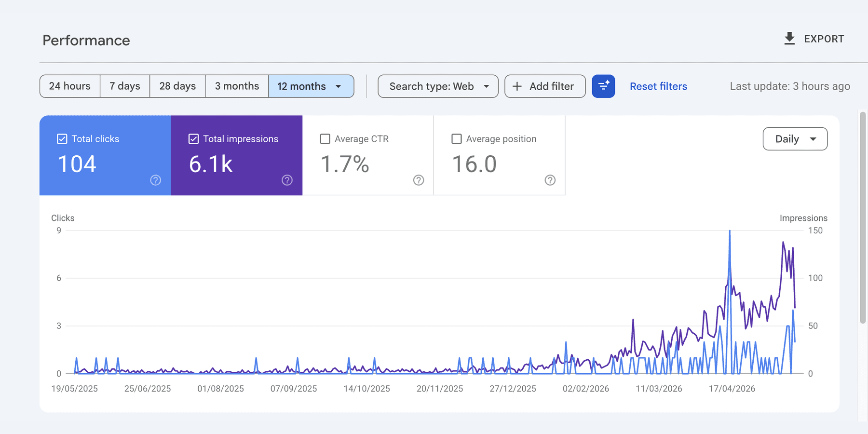The height and width of the screenshot is (434, 868).
Task: Click the Performance heading
Action: point(86,41)
